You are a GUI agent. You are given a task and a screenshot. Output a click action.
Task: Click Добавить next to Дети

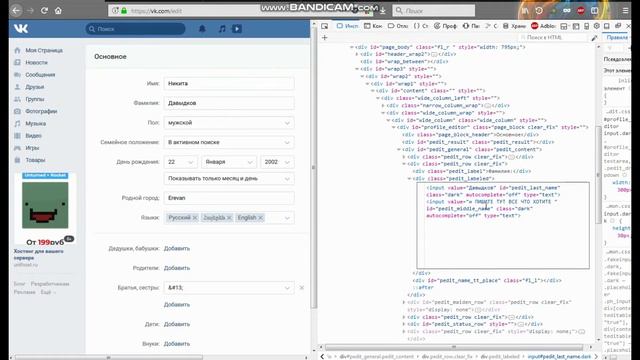[x=177, y=324]
